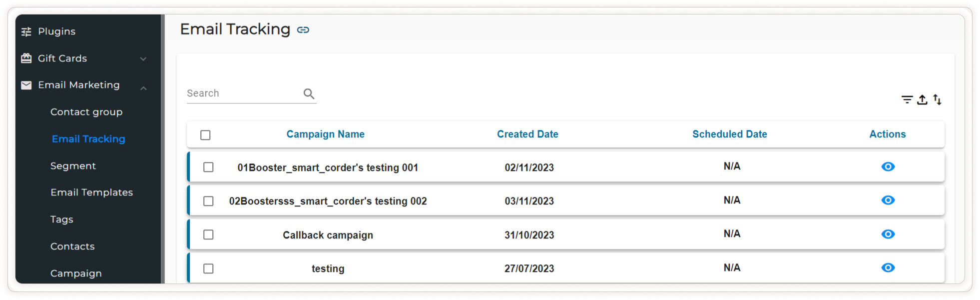
Task: Check the Callback campaign row checkbox
Action: coord(208,234)
